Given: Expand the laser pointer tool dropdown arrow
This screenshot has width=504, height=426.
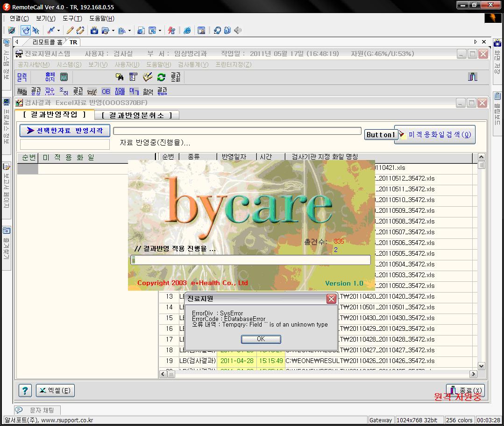Looking at the screenshot, I should pyautogui.click(x=58, y=31).
